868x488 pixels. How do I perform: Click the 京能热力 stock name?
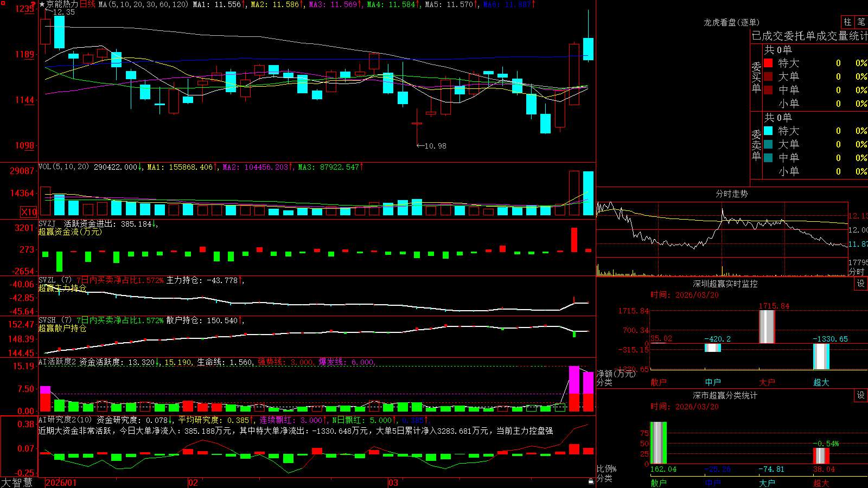62,4
